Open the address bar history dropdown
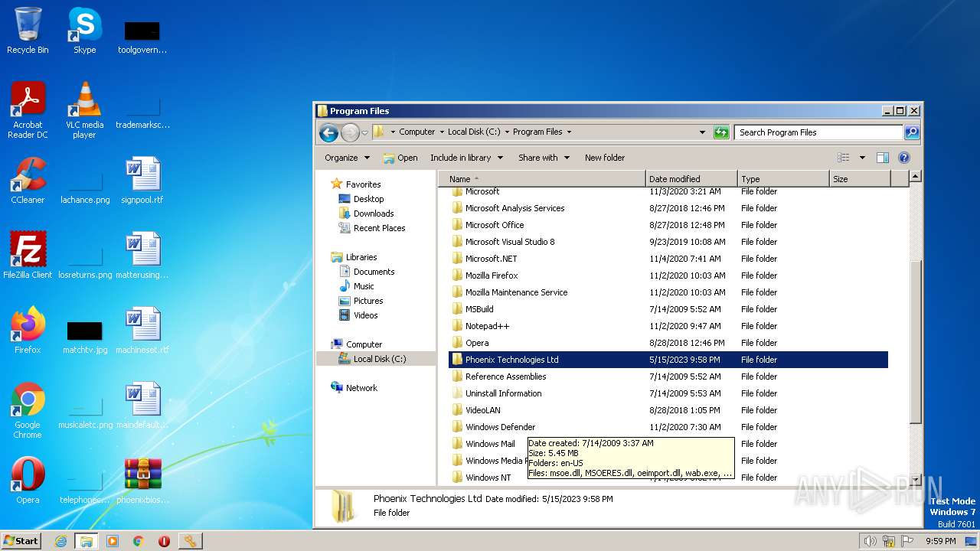Image resolution: width=980 pixels, height=551 pixels. tap(702, 132)
